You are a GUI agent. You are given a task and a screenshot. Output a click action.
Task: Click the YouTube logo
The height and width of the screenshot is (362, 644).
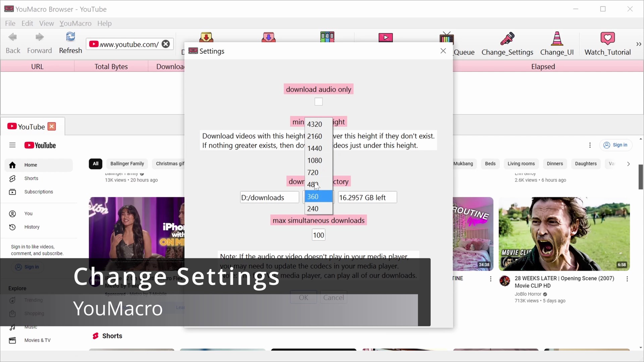coord(40,145)
